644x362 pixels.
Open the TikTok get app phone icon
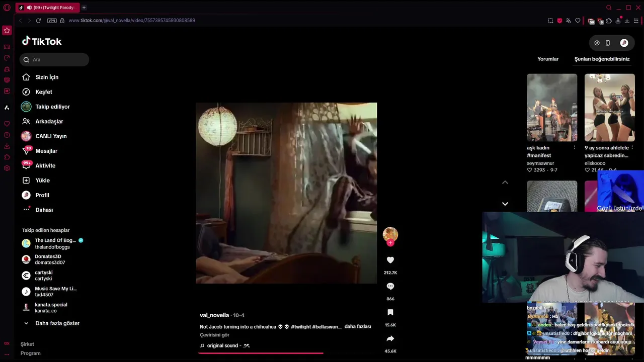tap(608, 43)
